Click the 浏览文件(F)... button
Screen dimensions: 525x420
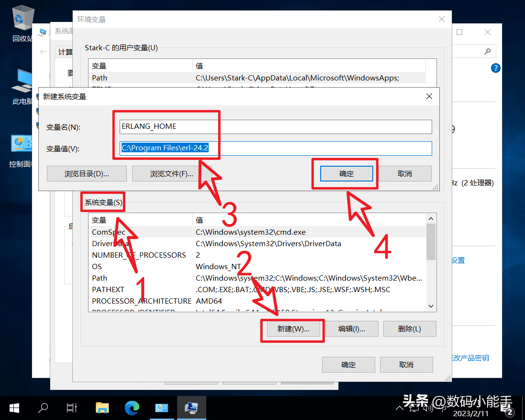pyautogui.click(x=171, y=173)
